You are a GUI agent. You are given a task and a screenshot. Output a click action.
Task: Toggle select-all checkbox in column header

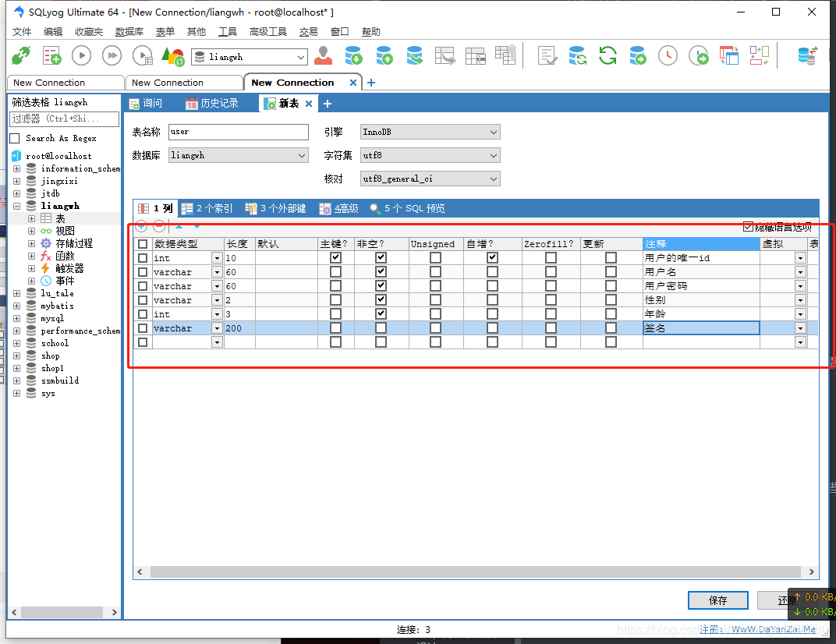(143, 244)
